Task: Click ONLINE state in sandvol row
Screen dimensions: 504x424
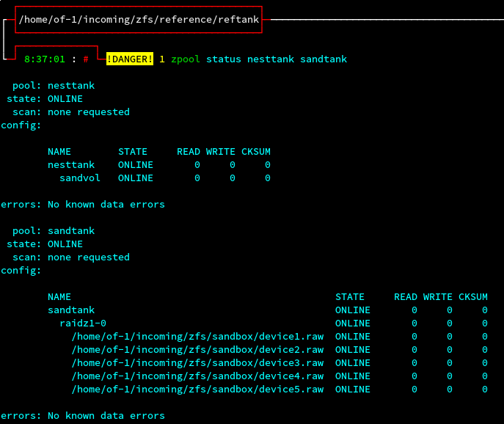Action: [x=136, y=178]
